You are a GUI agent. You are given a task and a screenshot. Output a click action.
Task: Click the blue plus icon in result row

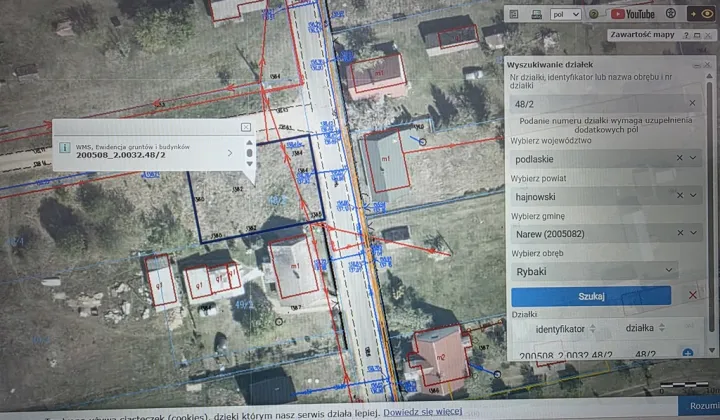(x=687, y=353)
